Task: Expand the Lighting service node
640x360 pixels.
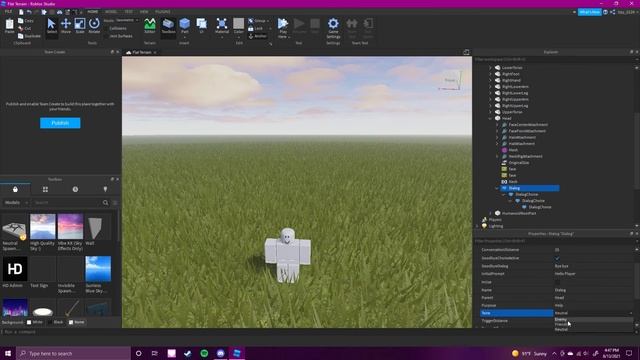Action: pyautogui.click(x=478, y=226)
